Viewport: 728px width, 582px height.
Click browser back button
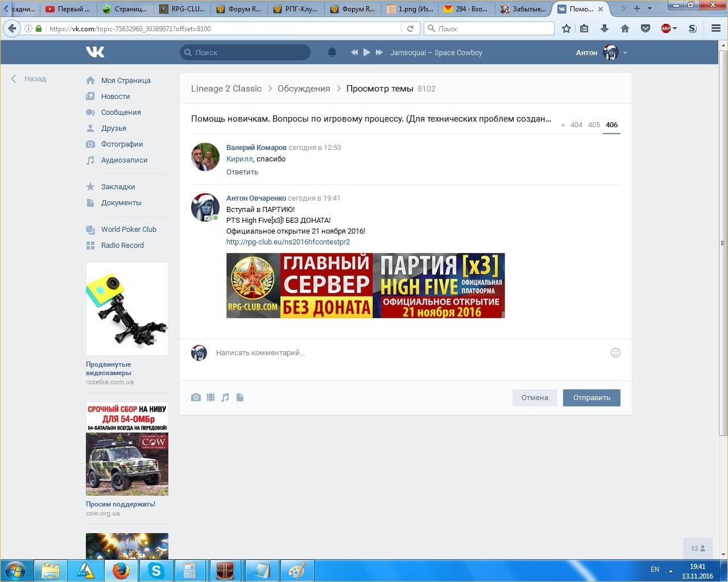[x=13, y=28]
